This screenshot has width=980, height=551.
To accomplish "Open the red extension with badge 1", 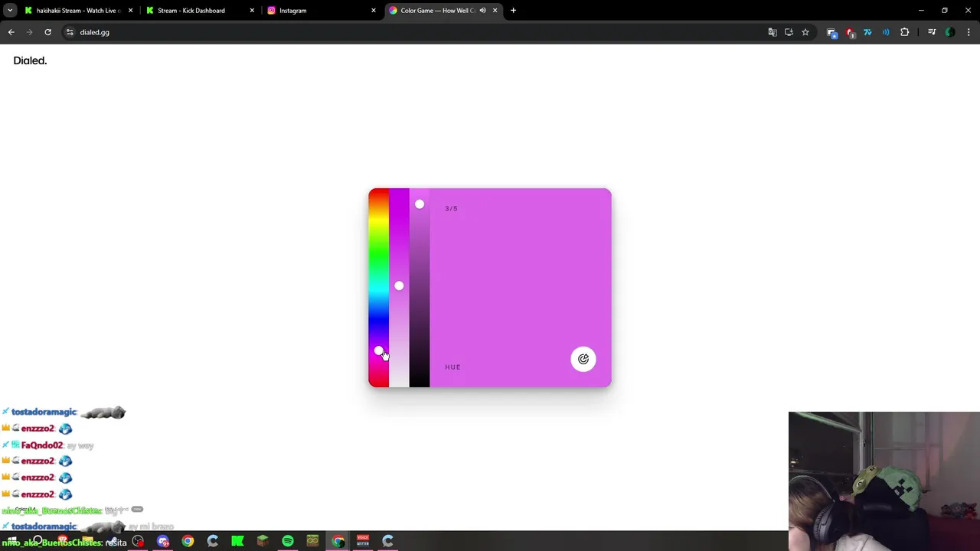I will coord(850,32).
